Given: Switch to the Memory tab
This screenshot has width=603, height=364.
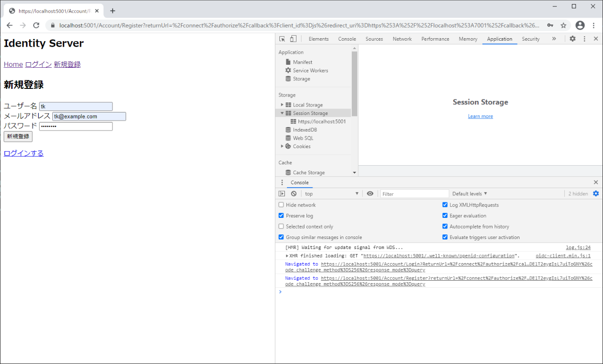Looking at the screenshot, I should pyautogui.click(x=468, y=39).
